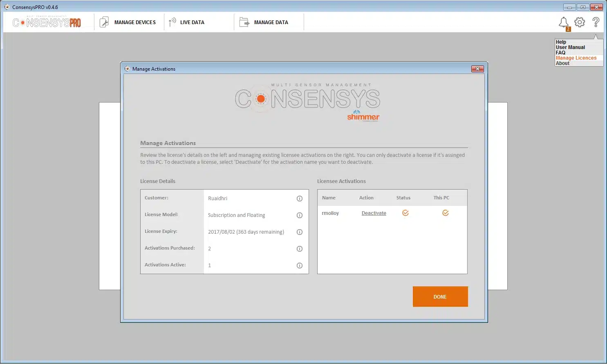Click the customer value Ruaidhri
Viewport: 607px width, 364px height.
pyautogui.click(x=217, y=199)
